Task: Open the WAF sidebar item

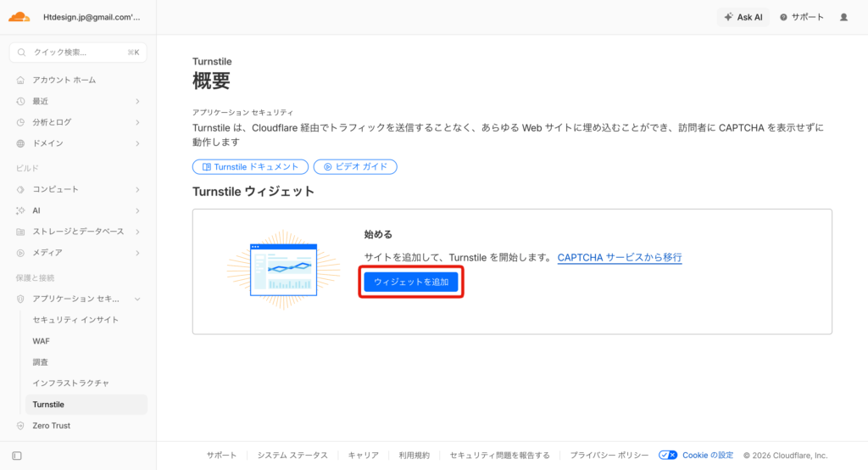Action: tap(42, 341)
